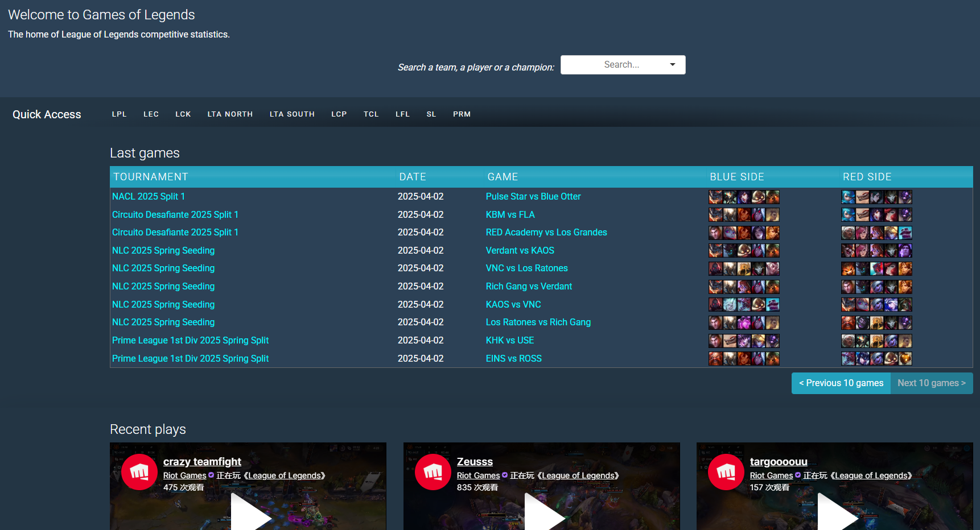The image size is (980, 530).
Task: Click the team, player or champion search field
Action: pos(615,65)
